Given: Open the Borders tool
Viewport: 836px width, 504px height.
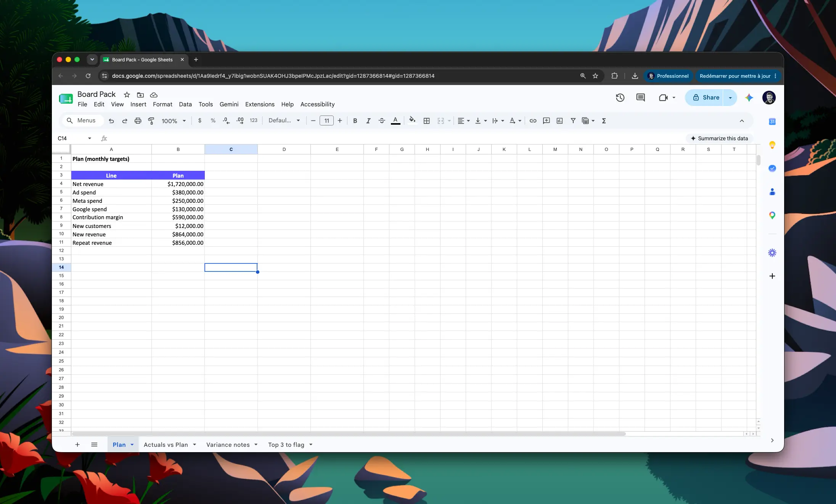Looking at the screenshot, I should click(x=427, y=121).
